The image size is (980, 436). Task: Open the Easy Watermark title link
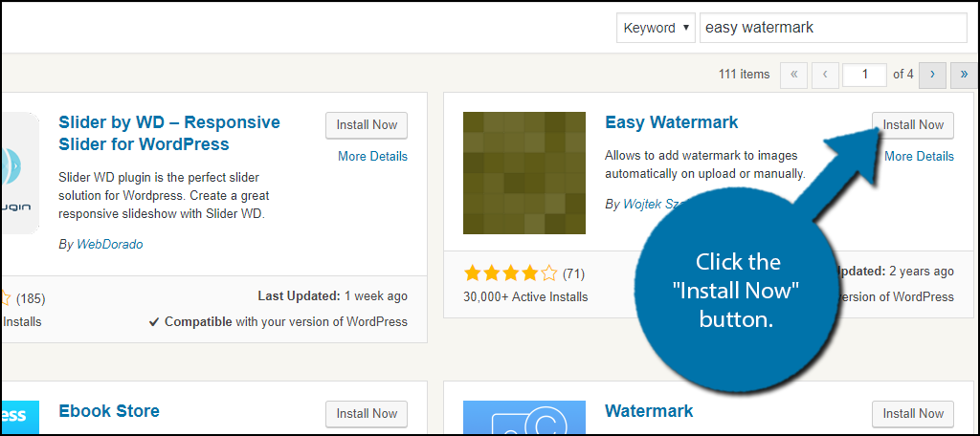coord(672,122)
